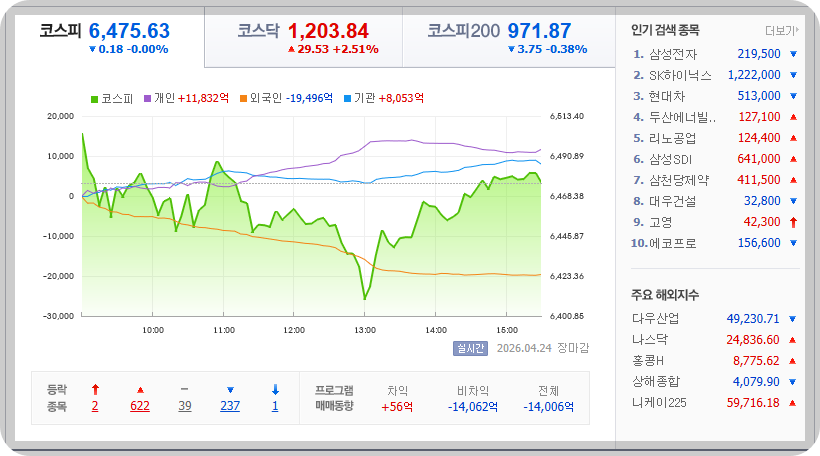Click the down arrow beside 에코프로
This screenshot has height=456, width=820.
click(793, 243)
